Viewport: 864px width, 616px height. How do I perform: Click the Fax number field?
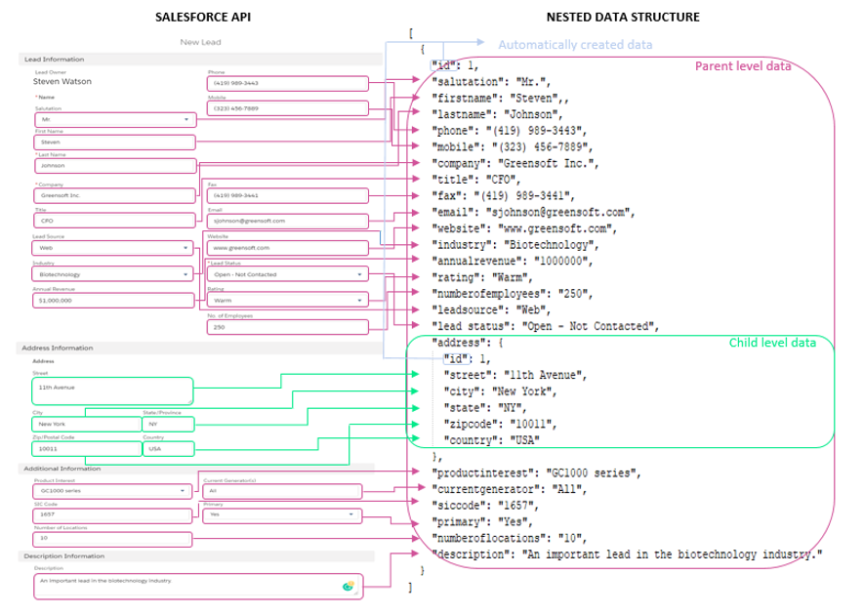tap(288, 195)
